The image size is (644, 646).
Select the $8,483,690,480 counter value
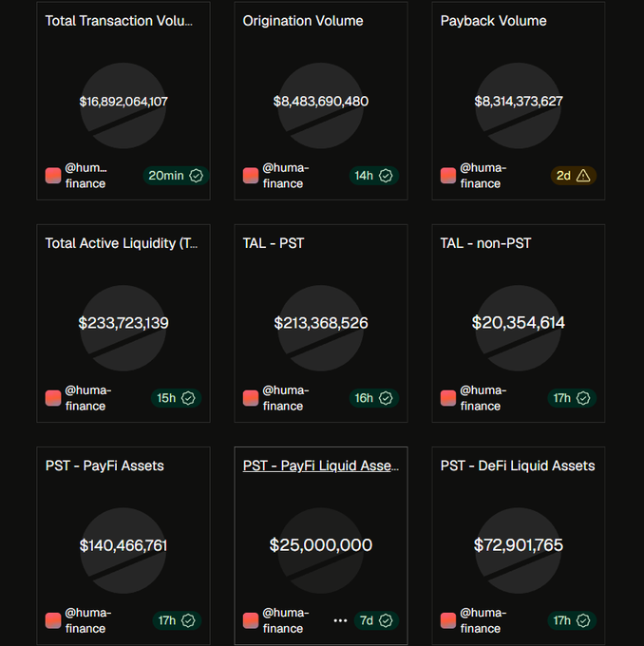321,102
